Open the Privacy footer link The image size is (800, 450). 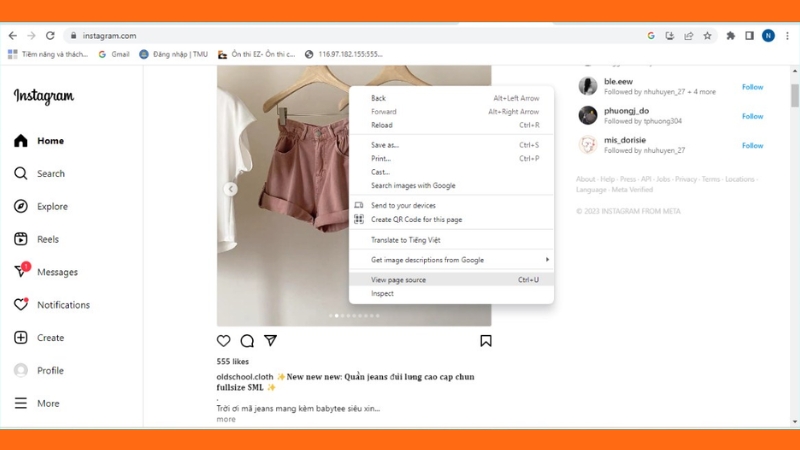pyautogui.click(x=686, y=179)
